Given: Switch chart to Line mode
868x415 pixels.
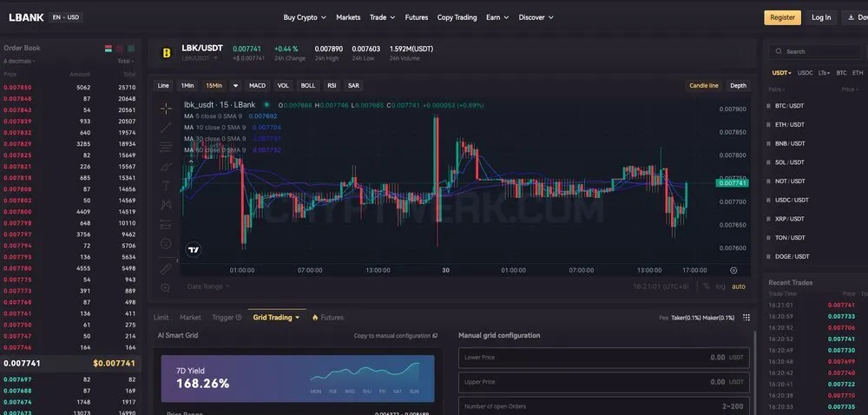Looking at the screenshot, I should (163, 86).
